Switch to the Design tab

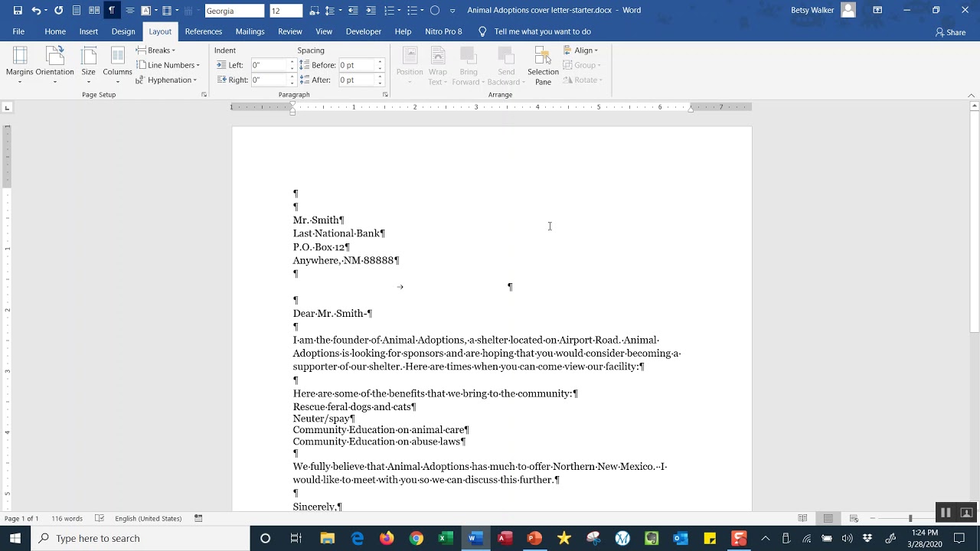pyautogui.click(x=123, y=31)
